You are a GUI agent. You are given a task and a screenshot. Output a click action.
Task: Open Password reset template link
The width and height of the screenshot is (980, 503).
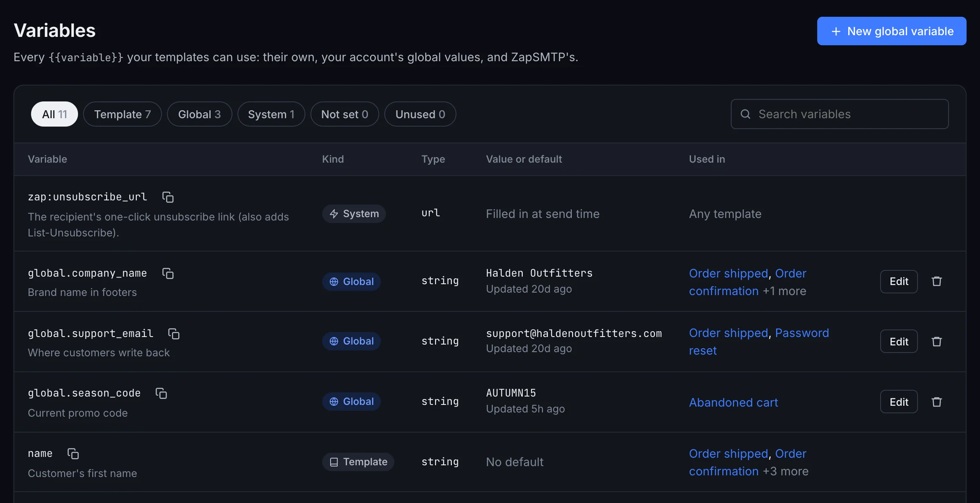(759, 342)
